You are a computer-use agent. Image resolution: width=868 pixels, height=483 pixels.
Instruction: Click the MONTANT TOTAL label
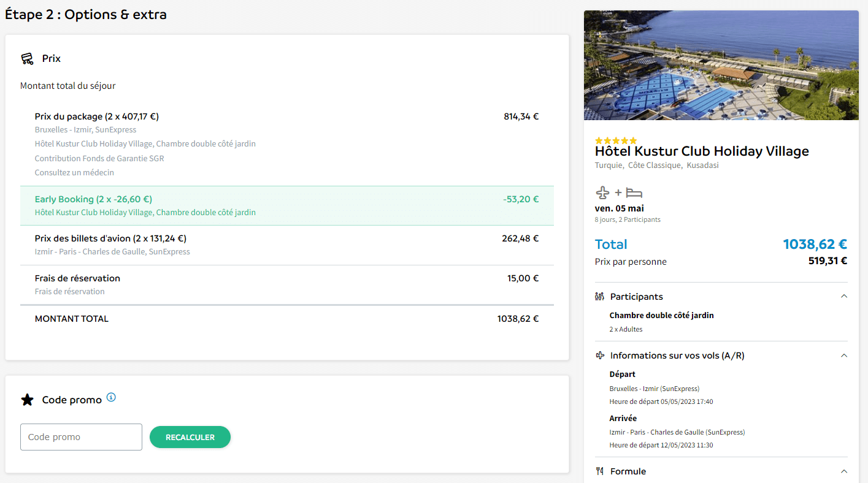coord(72,319)
